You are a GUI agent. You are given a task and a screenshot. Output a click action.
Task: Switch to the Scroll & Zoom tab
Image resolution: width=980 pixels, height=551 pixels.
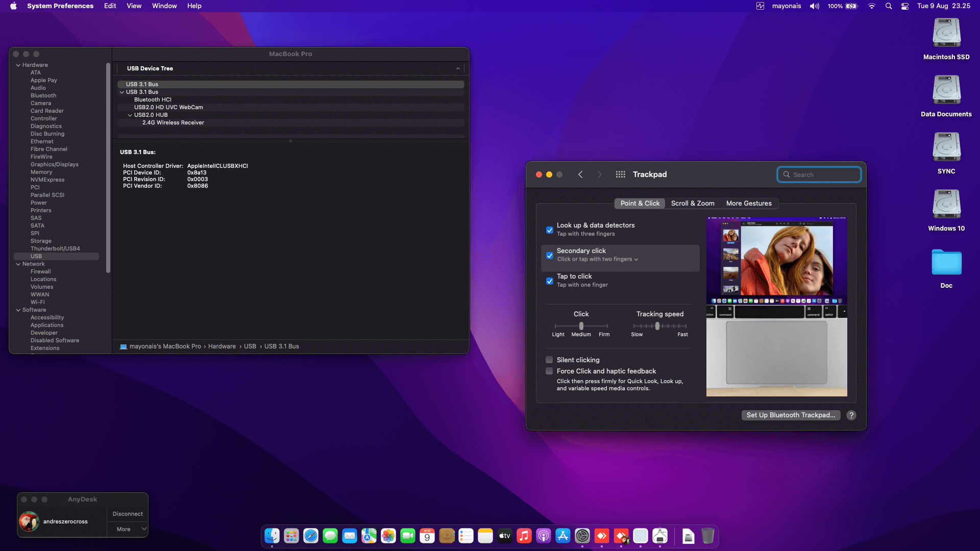coord(692,204)
